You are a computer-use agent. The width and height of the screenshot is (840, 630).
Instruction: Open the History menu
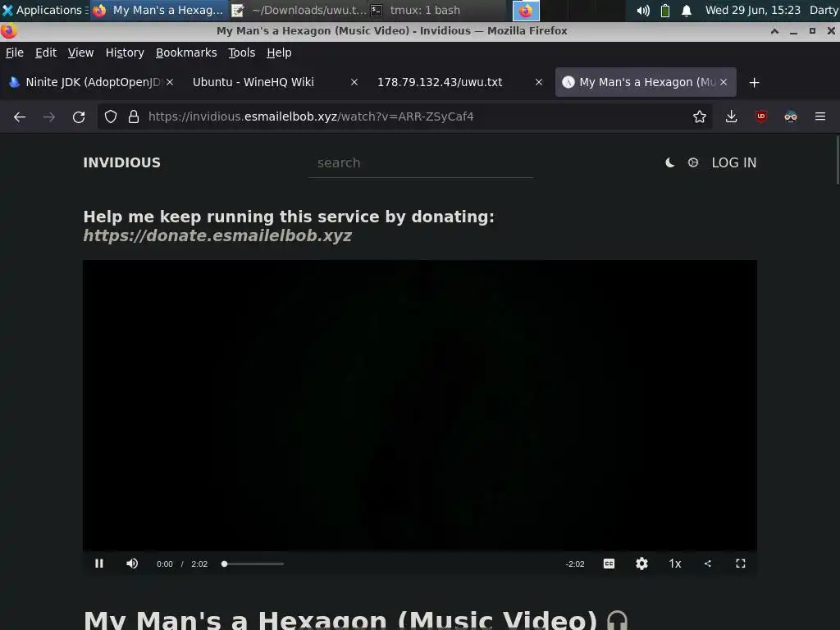[125, 52]
